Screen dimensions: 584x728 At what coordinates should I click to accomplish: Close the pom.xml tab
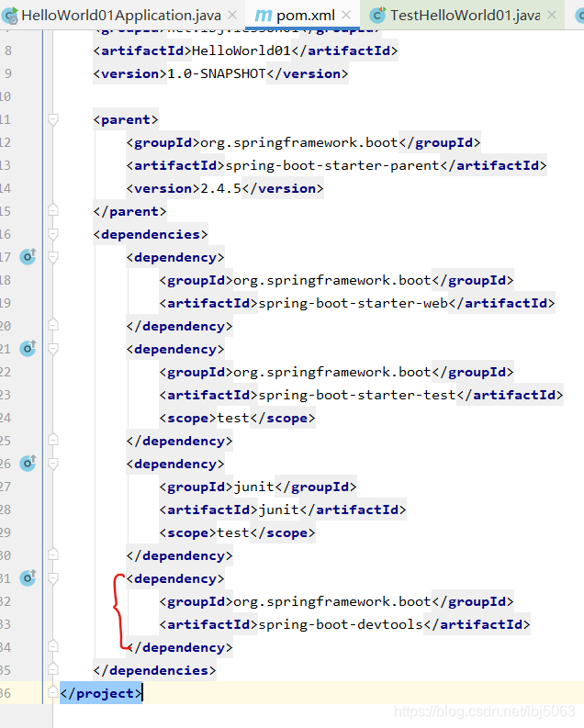[346, 16]
